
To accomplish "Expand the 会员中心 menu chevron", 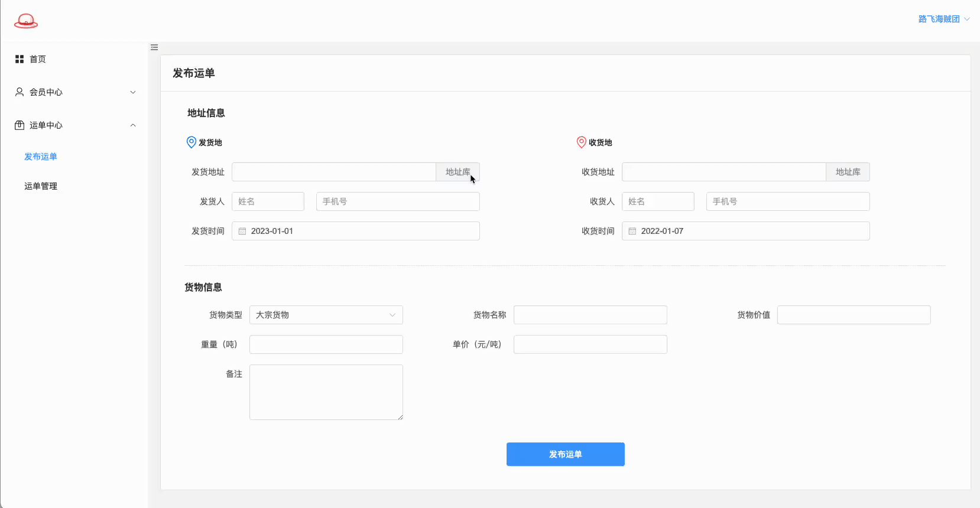I will point(133,92).
